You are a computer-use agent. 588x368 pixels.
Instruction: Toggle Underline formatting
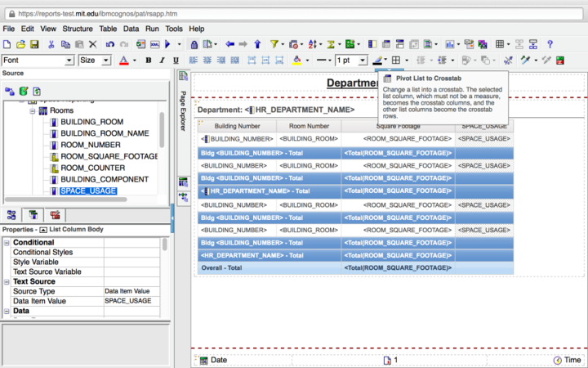tap(176, 61)
